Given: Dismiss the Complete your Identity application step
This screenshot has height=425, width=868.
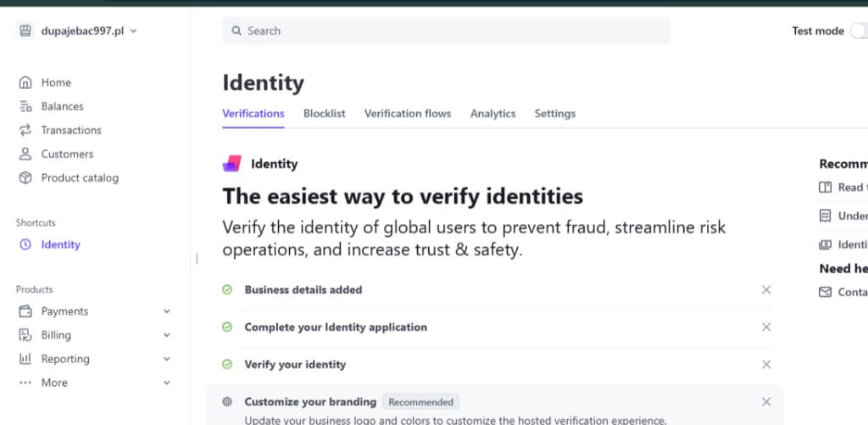Looking at the screenshot, I should click(x=766, y=327).
